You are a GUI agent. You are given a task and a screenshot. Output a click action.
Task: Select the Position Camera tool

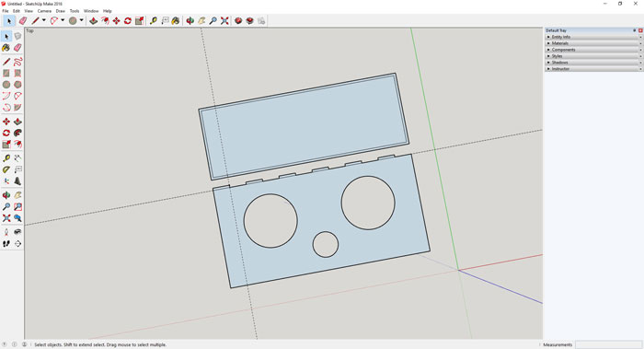6,232
